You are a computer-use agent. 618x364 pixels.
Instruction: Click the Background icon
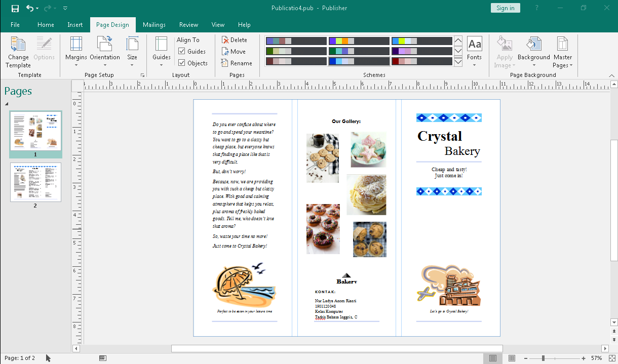click(533, 48)
